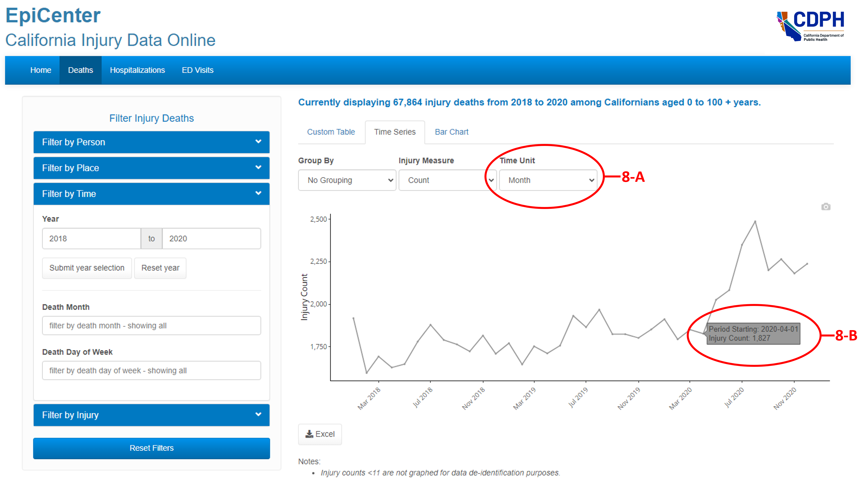Click the Reset Filters button
The image size is (868, 485).
coord(151,448)
